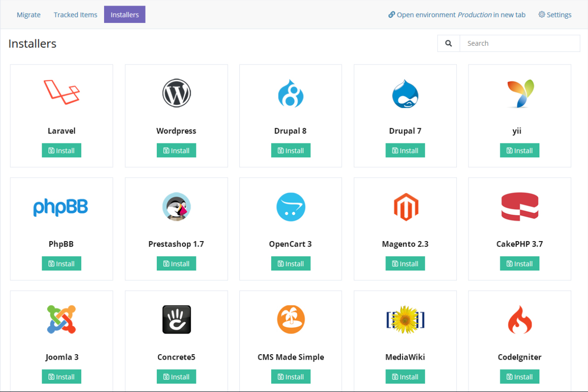Click the WordPress logo icon
This screenshot has height=392, width=588.
coord(176,93)
